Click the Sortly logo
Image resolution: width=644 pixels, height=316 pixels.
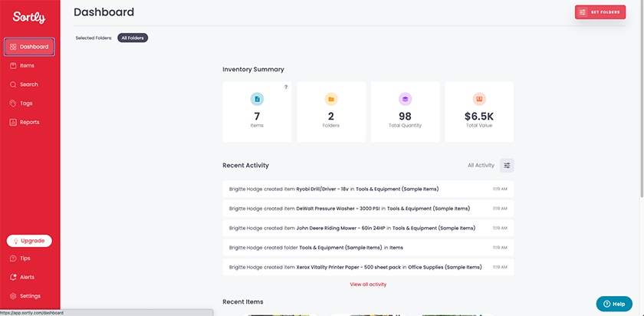pos(29,18)
